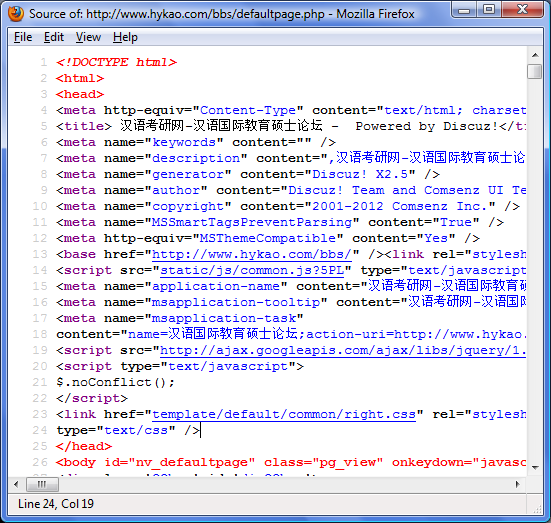The width and height of the screenshot is (551, 523).
Task: Open the template/default/common/right.css link
Action: click(284, 414)
